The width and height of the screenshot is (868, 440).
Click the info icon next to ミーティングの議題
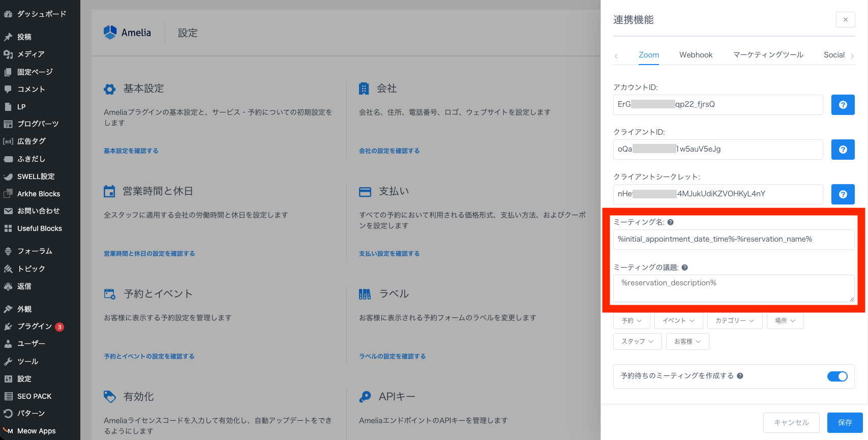pos(684,268)
